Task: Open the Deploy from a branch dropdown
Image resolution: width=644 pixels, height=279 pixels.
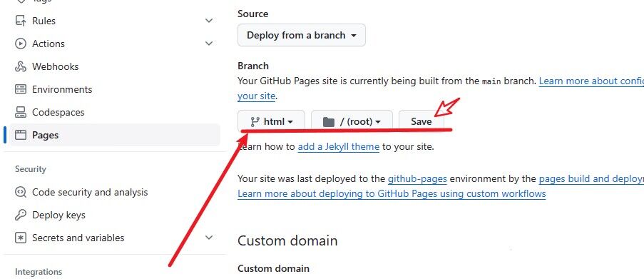Action: pyautogui.click(x=302, y=36)
